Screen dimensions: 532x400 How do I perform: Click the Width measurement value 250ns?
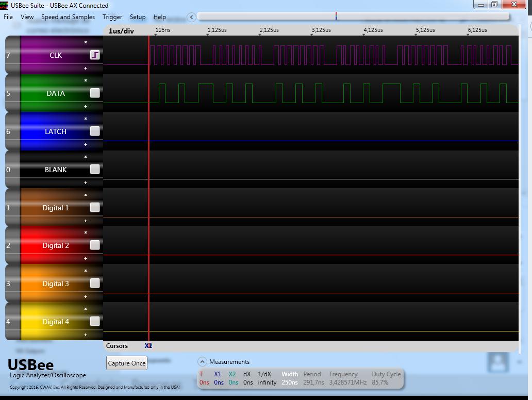click(290, 382)
